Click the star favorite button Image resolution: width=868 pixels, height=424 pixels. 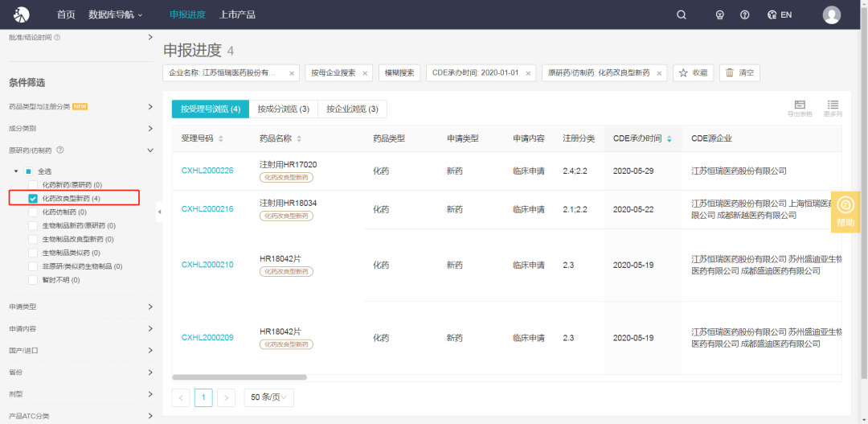point(693,73)
